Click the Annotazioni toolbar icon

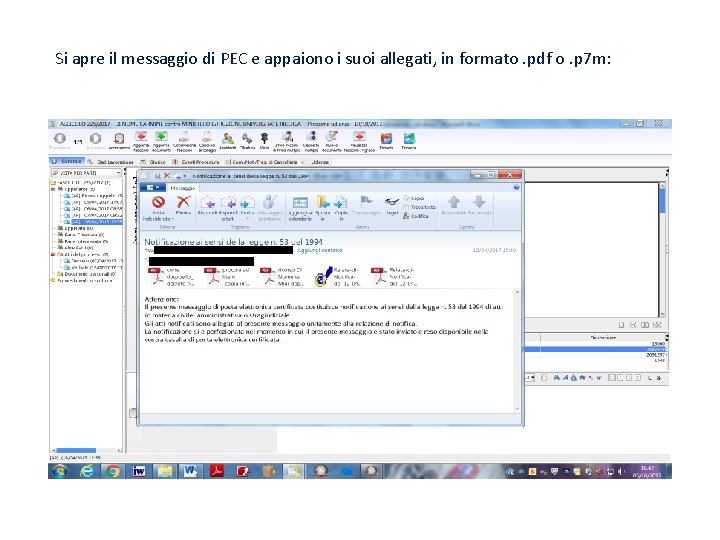[x=119, y=141]
